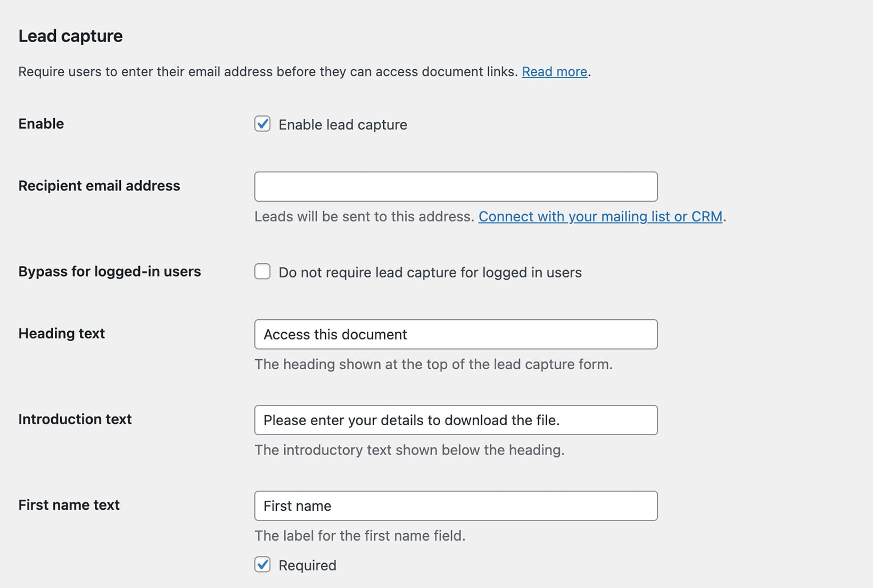
Task: Click the 'First name text' row label
Action: pyautogui.click(x=69, y=504)
